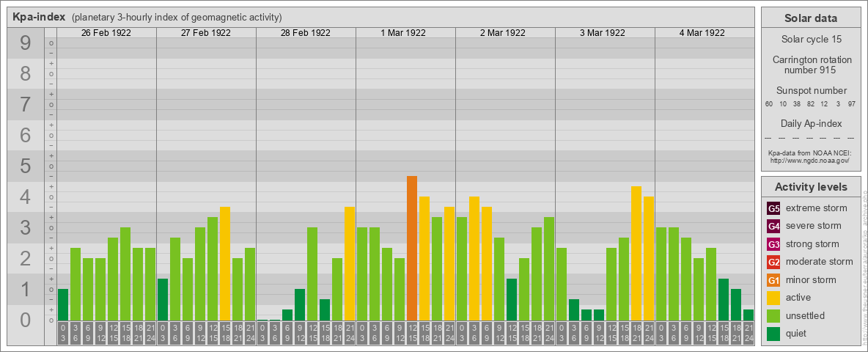Click the Kp scale number 3
Image resolution: width=868 pixels, height=352 pixels.
pos(25,227)
